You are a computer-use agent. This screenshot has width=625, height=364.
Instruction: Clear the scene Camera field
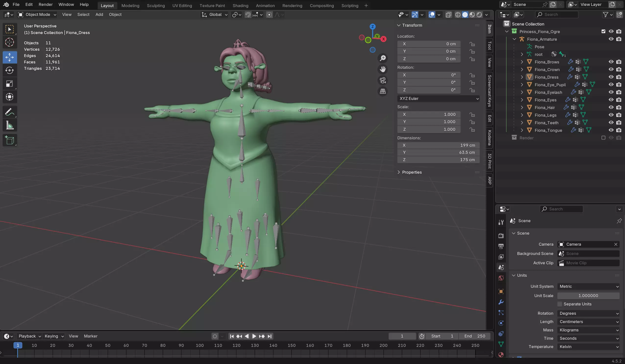[x=616, y=244]
